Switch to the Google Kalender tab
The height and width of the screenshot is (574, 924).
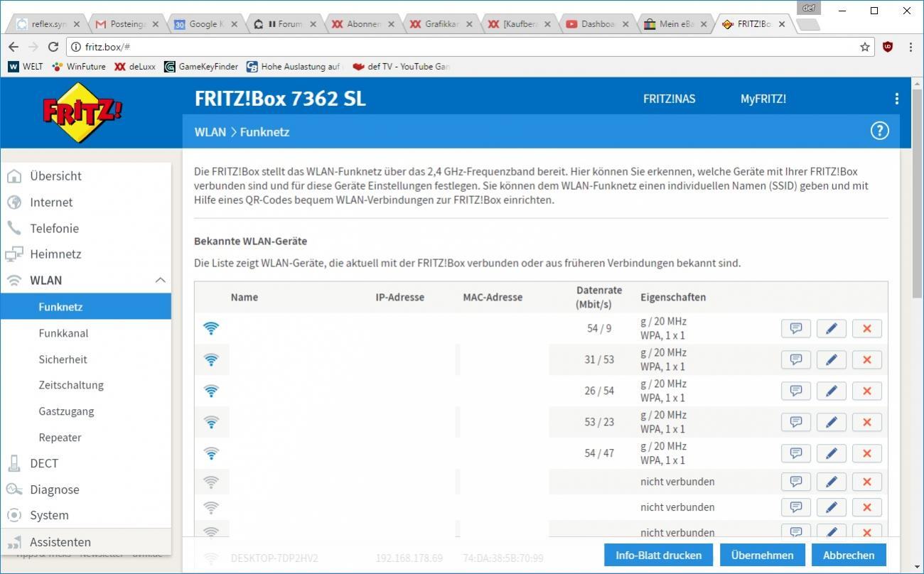pyautogui.click(x=206, y=23)
